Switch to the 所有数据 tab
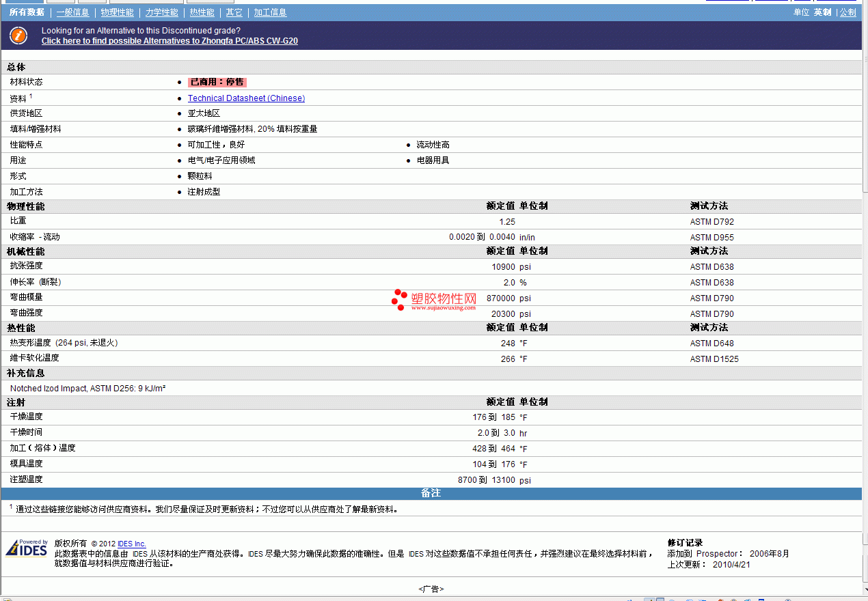The image size is (868, 601). 27,12
